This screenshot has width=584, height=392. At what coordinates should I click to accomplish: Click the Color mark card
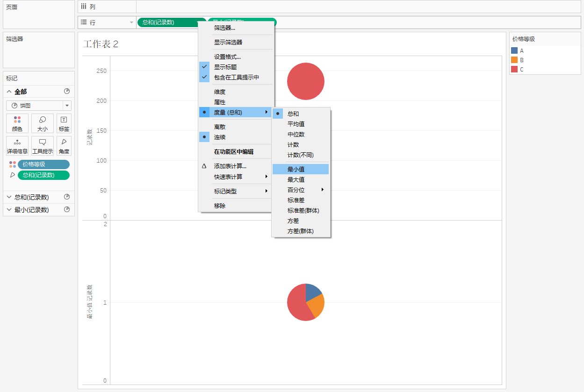(17, 123)
